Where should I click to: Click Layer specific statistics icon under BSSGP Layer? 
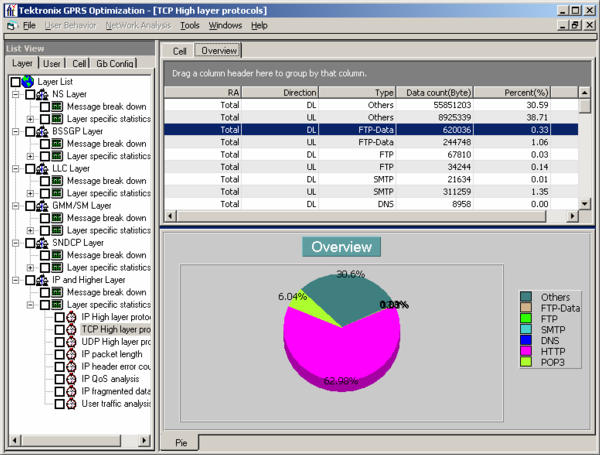(x=57, y=156)
